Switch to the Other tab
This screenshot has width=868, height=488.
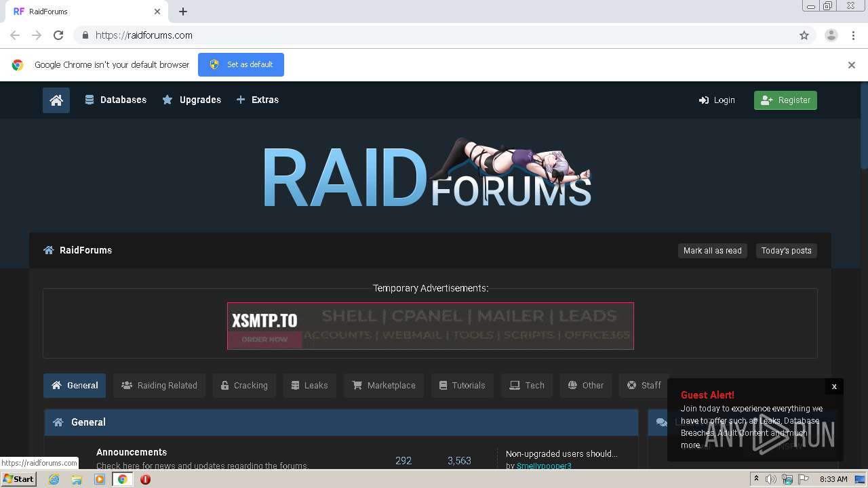(x=586, y=385)
